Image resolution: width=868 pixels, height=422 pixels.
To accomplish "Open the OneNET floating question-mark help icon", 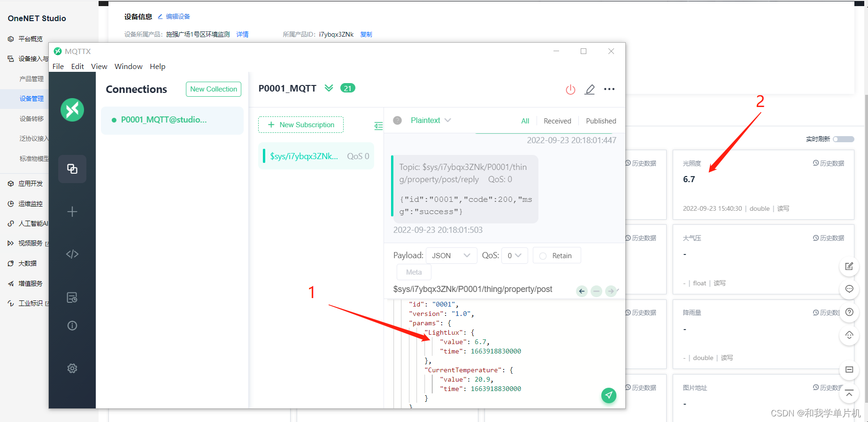I will 849,312.
